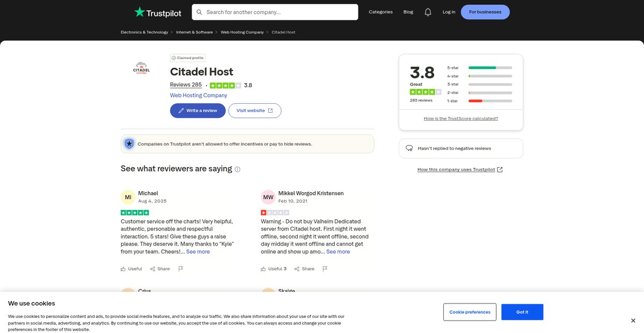
Task: Click Michael's five-star rating
Action: (135, 213)
